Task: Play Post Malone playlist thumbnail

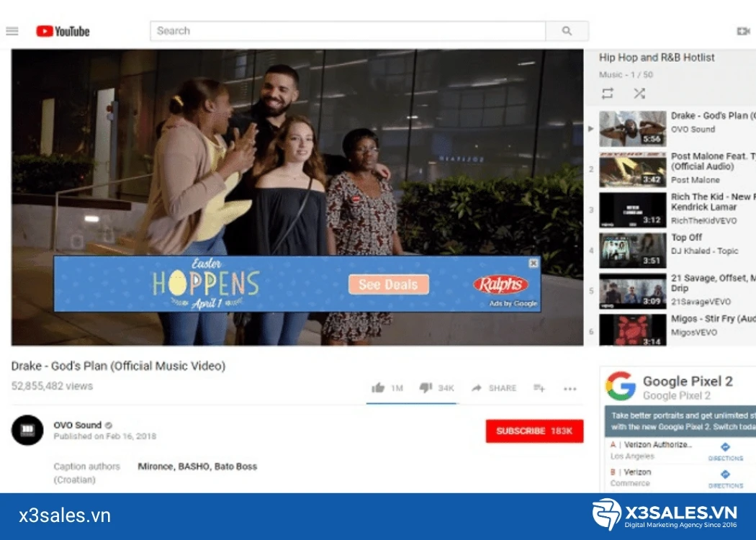Action: click(x=633, y=169)
